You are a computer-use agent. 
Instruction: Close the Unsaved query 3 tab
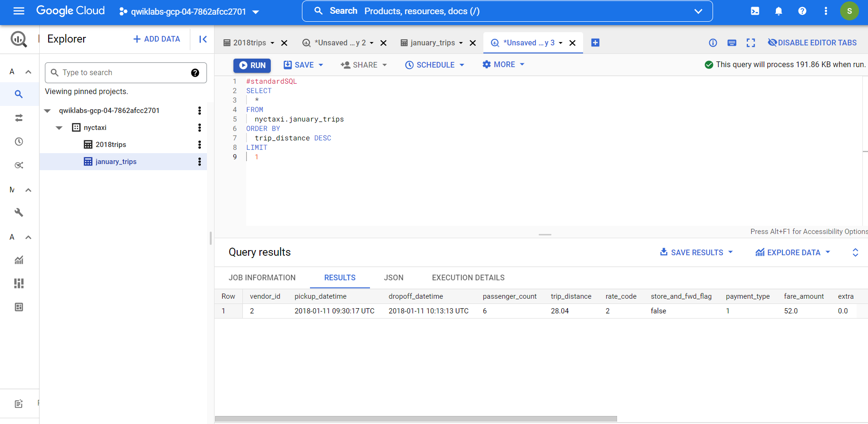pos(572,43)
